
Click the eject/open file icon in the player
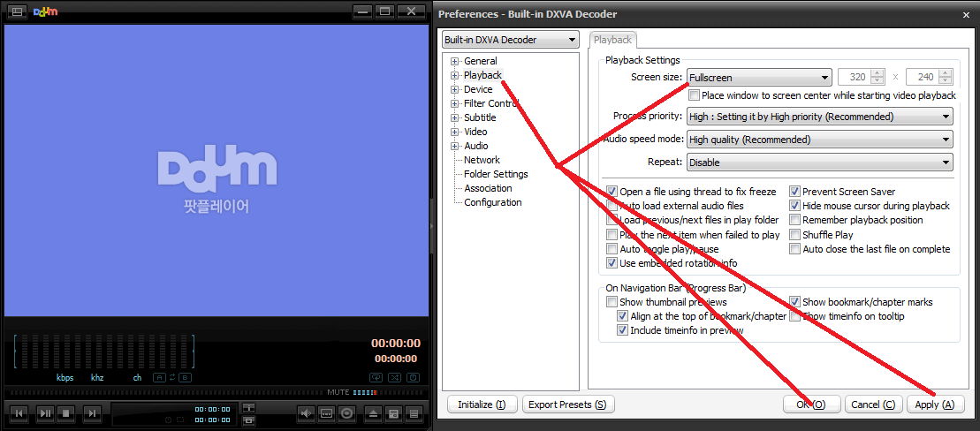tap(374, 412)
